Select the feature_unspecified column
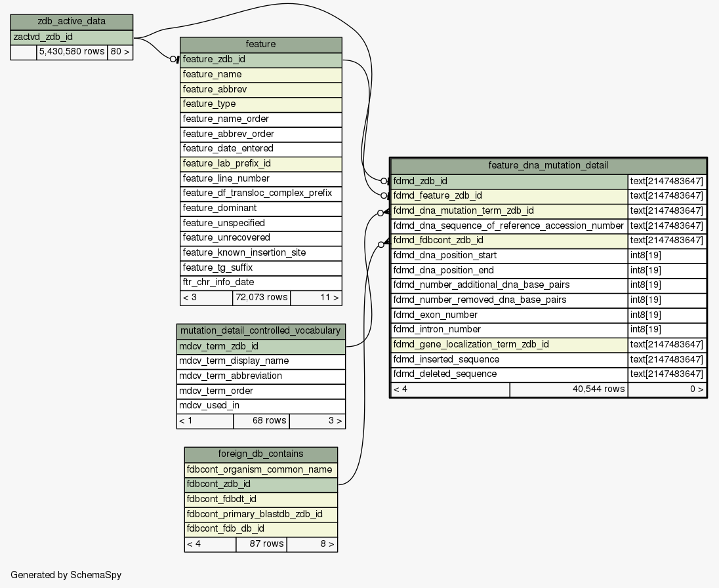719x588 pixels. [261, 223]
